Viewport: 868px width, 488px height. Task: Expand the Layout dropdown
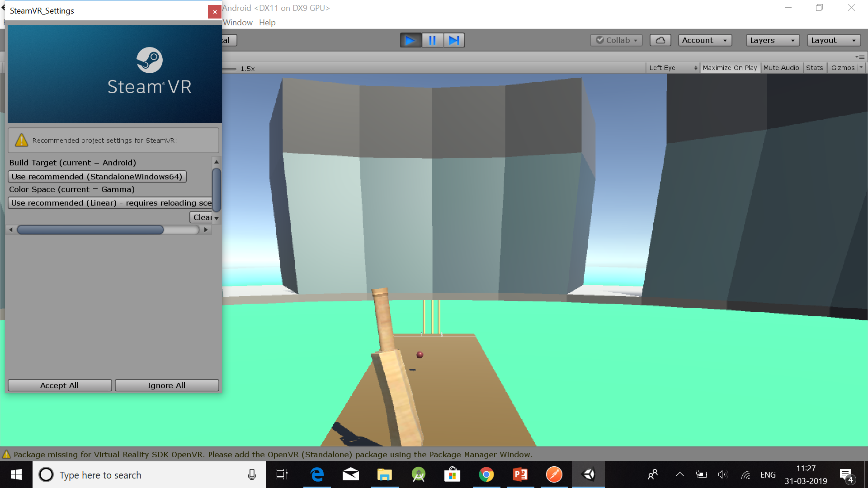click(x=833, y=40)
